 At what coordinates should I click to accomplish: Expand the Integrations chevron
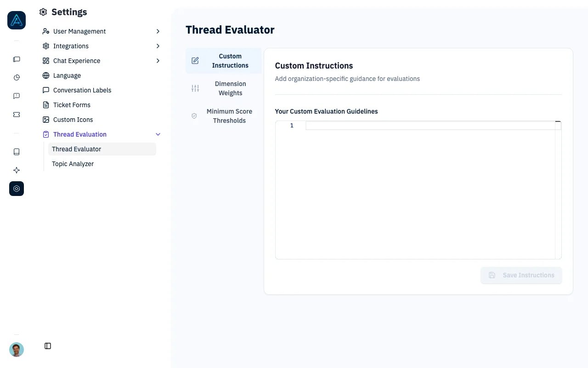point(158,46)
